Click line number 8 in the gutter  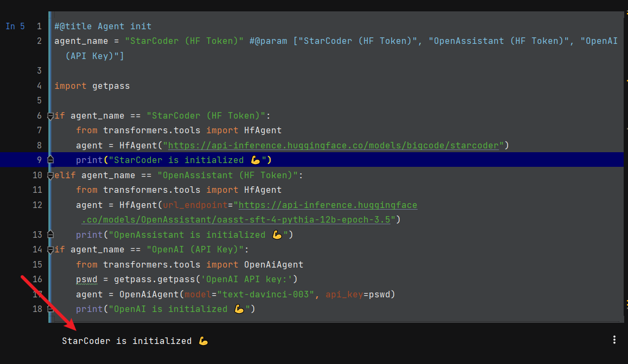coord(39,145)
